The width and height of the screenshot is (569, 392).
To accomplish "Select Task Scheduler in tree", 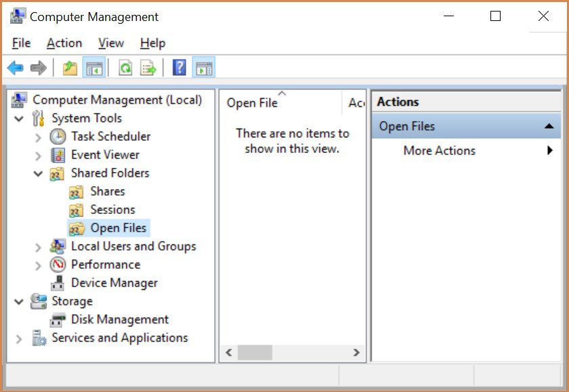I will (110, 136).
